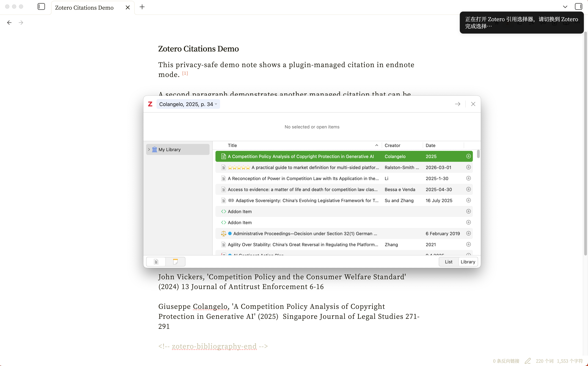
Task: Accept the citation with the arrow button
Action: pyautogui.click(x=457, y=104)
